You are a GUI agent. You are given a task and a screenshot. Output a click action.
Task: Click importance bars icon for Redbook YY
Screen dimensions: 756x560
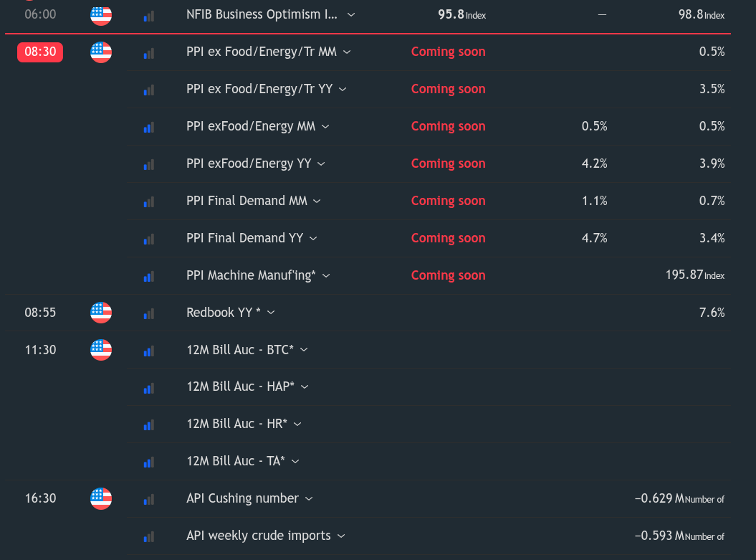click(149, 313)
